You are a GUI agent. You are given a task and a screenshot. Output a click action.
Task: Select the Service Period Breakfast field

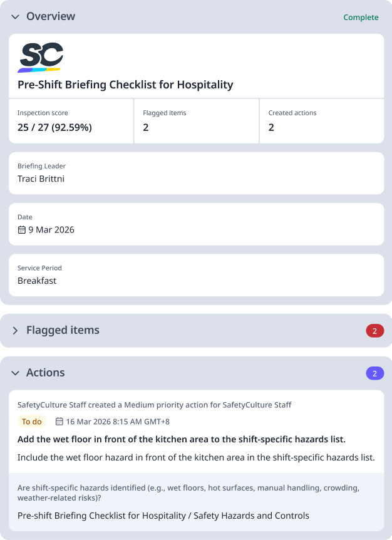click(196, 274)
